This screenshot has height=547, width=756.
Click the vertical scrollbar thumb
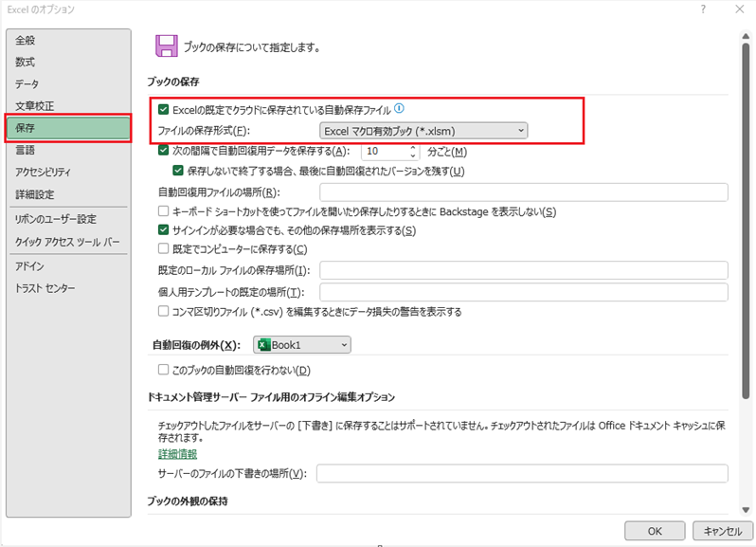[x=746, y=222]
